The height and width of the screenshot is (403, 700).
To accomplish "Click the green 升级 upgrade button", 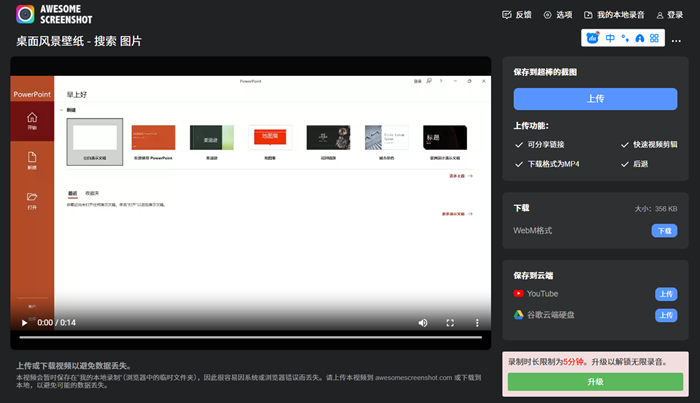I will coord(595,382).
